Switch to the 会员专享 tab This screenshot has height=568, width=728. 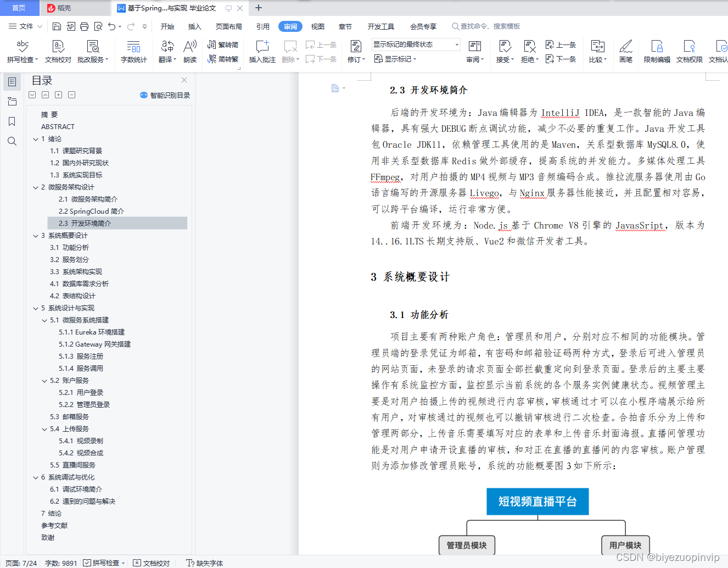423,26
